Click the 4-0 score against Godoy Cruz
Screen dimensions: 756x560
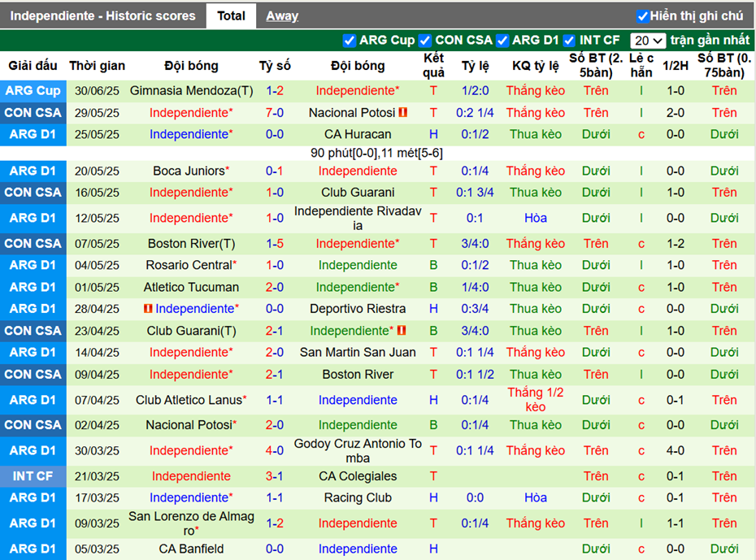[x=275, y=450]
